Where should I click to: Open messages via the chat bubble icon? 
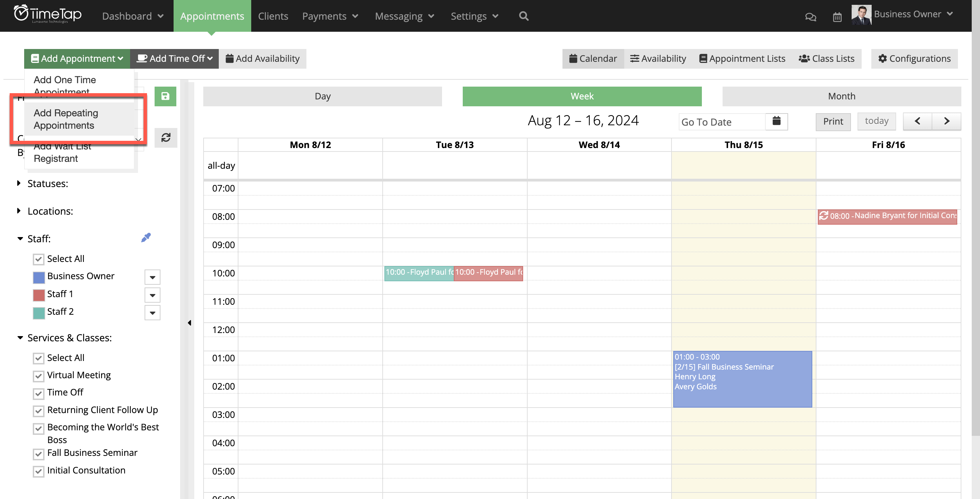(x=811, y=17)
